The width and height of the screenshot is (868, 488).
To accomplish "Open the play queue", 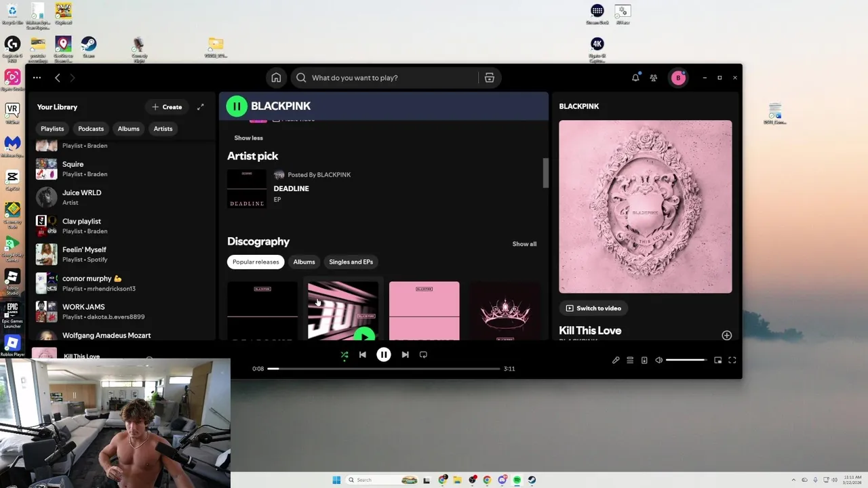I will [630, 361].
